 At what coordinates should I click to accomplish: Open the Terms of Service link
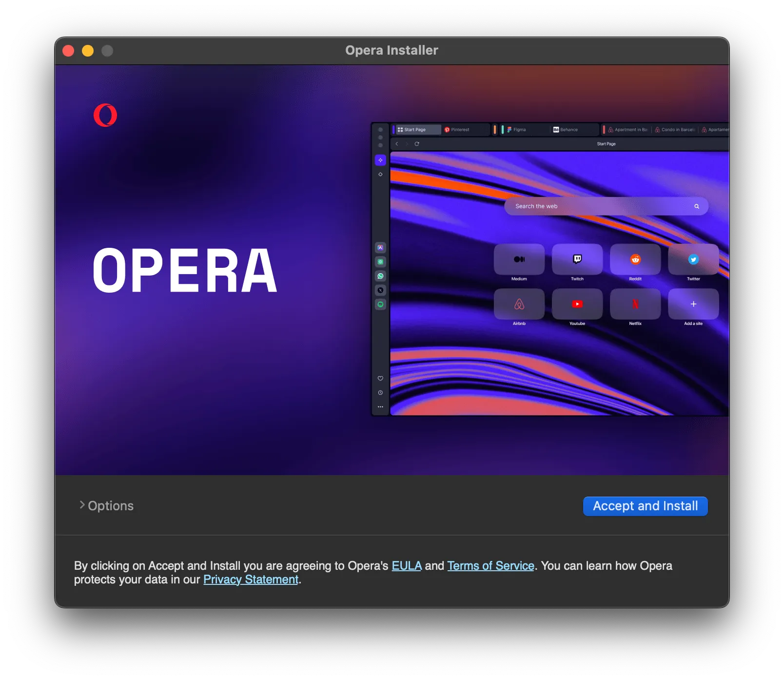490,566
